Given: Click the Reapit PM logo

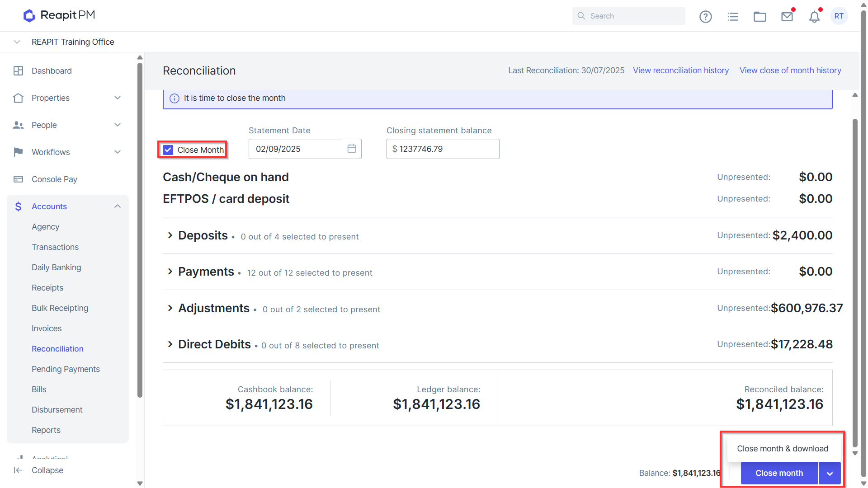Looking at the screenshot, I should point(59,15).
